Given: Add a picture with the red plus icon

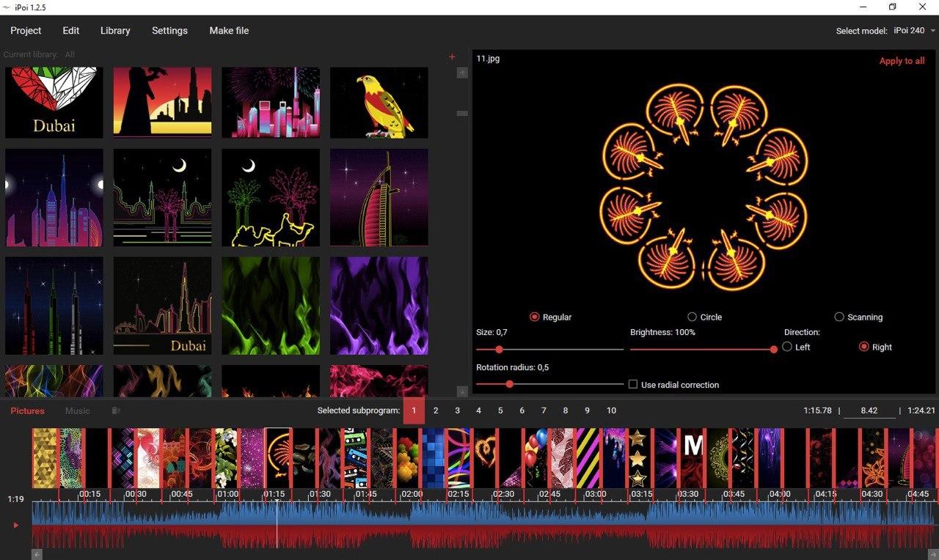Looking at the screenshot, I should pyautogui.click(x=452, y=56).
